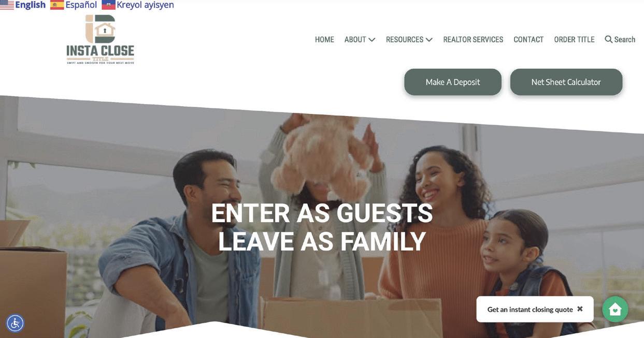Expand the RESOURCES dropdown chevron
Screen dimensions: 644x338
[x=429, y=40]
